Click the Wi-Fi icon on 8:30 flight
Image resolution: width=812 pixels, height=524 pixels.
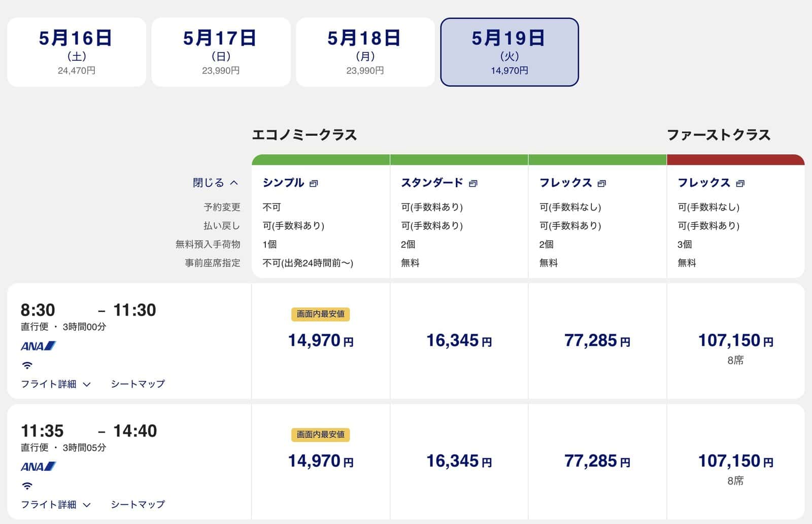click(x=27, y=365)
